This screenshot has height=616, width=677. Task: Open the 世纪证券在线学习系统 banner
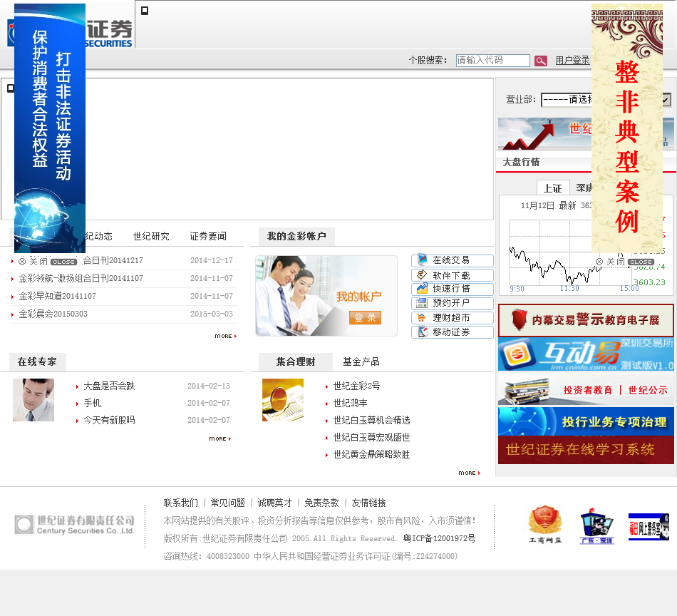[x=586, y=450]
